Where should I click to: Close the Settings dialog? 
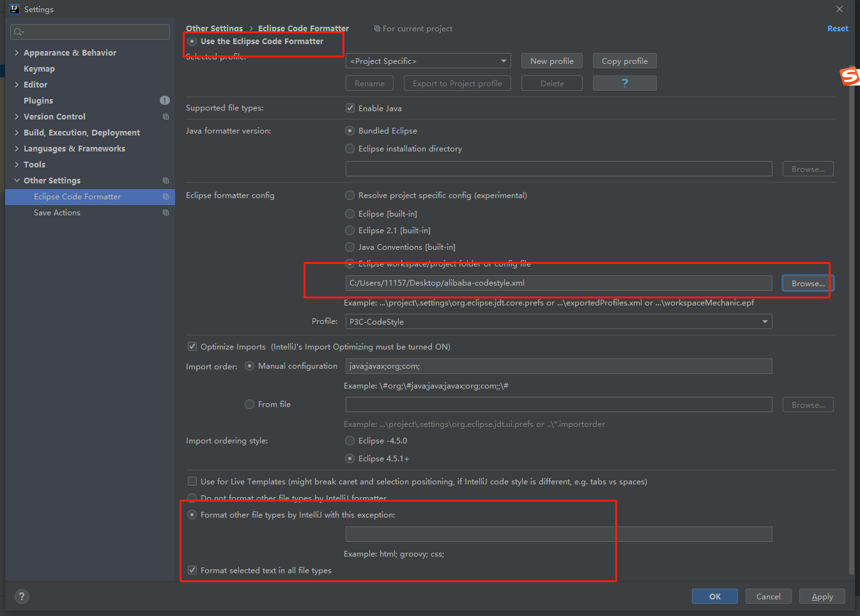pos(840,9)
